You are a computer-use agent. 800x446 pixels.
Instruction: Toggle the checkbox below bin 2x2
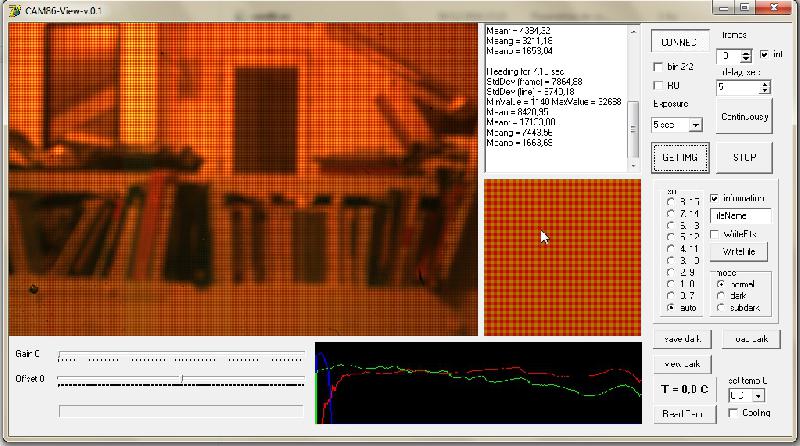[x=658, y=85]
